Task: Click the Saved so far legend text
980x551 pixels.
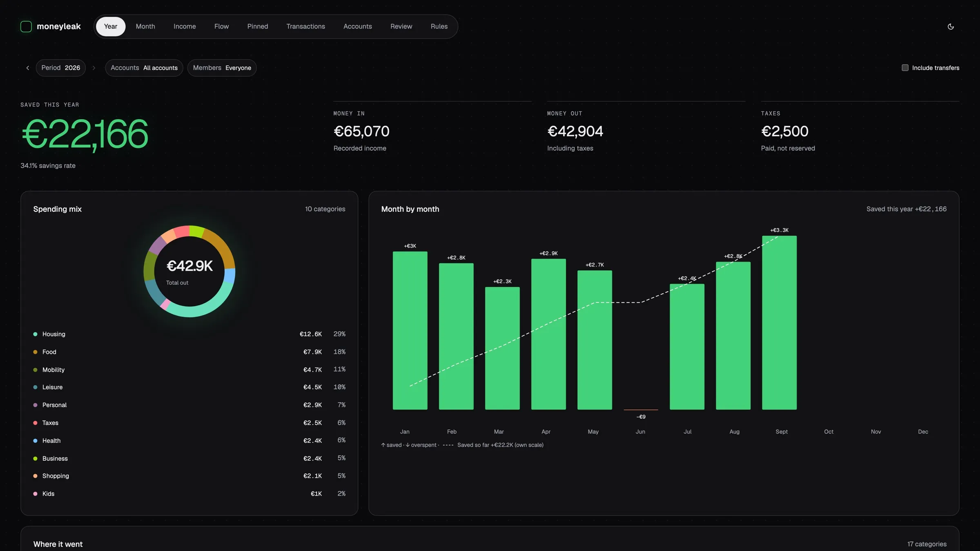Action: pyautogui.click(x=500, y=445)
